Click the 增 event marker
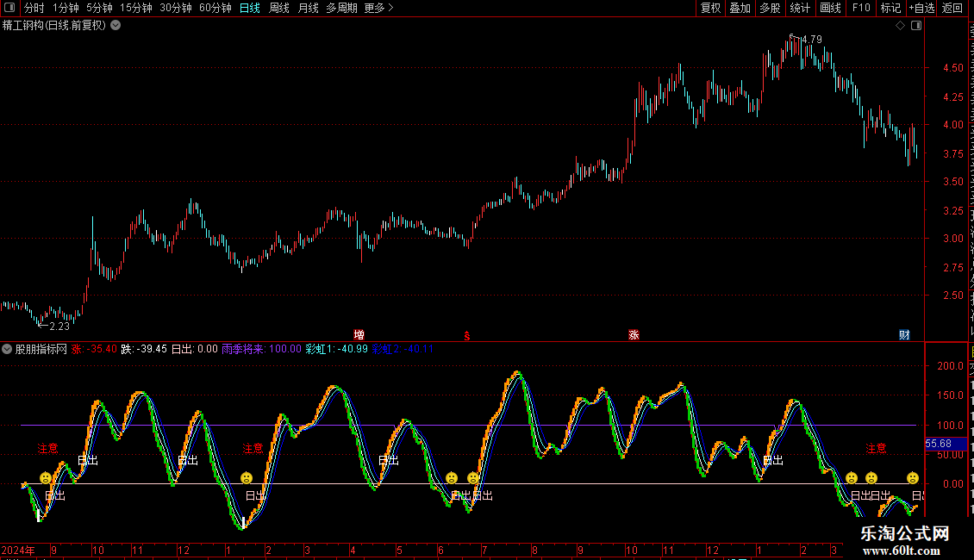The height and width of the screenshot is (560, 974). 359,334
